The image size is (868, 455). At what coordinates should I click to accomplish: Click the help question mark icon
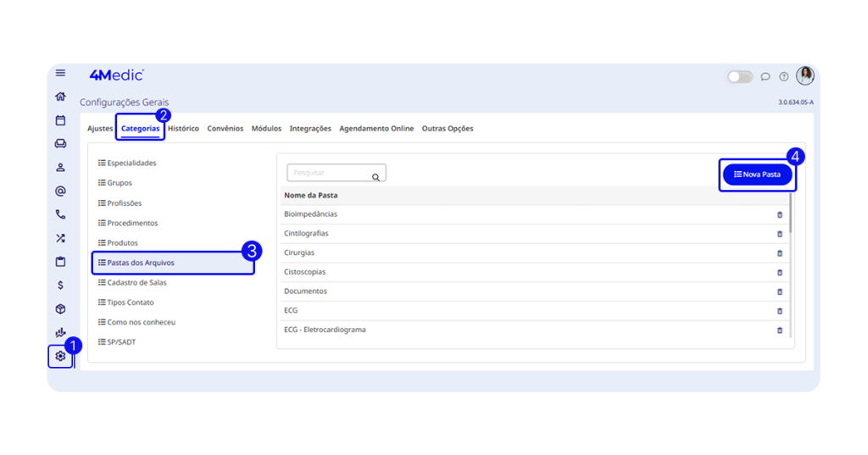coord(784,76)
